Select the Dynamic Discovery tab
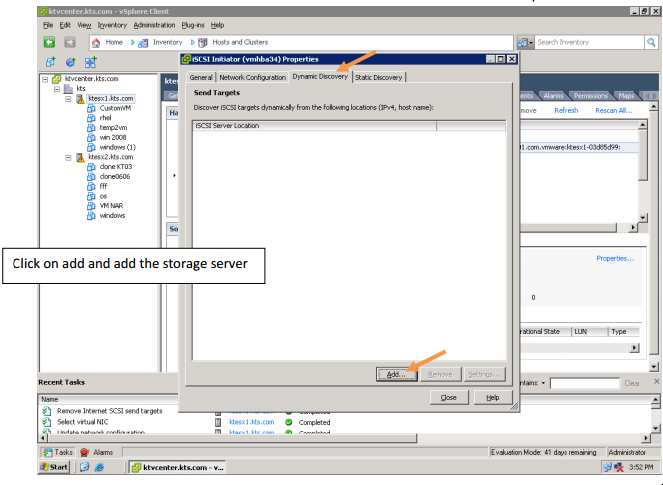Screen dimensions: 663x485 pos(320,77)
